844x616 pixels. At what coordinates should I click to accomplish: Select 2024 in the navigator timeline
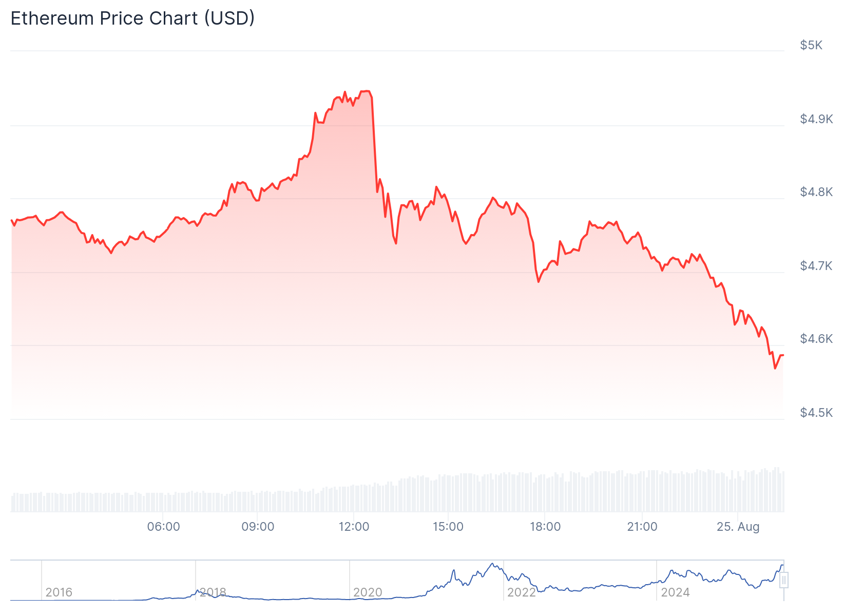676,592
